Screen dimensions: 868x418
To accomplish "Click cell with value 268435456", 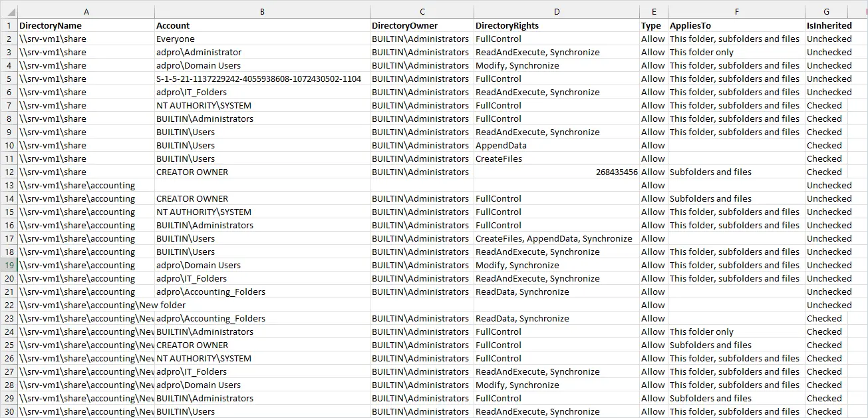I will tap(557, 172).
